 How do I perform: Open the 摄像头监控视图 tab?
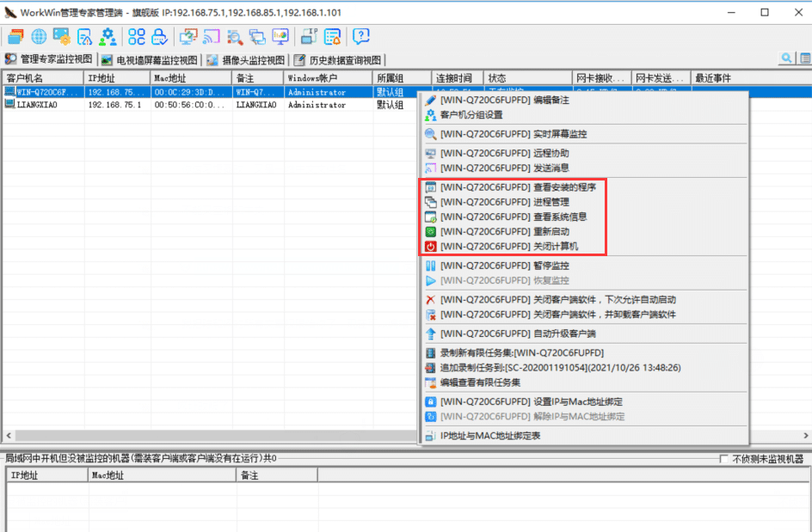247,60
